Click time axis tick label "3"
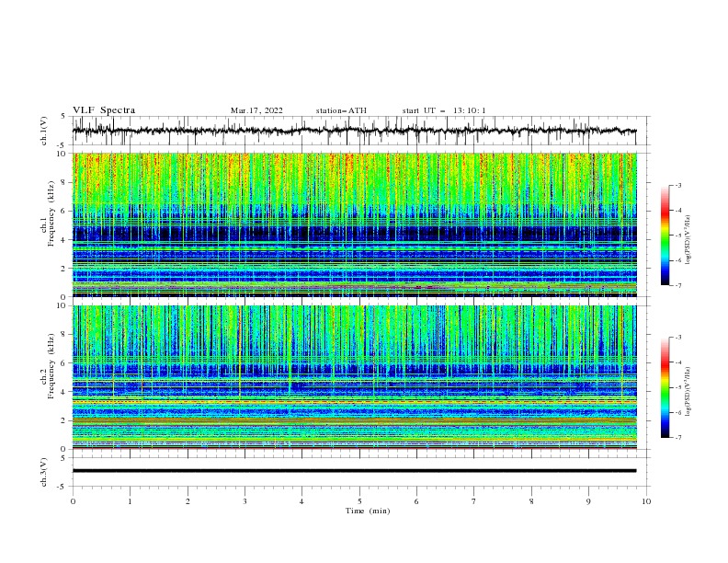This screenshot has height=563, width=728. tap(245, 501)
